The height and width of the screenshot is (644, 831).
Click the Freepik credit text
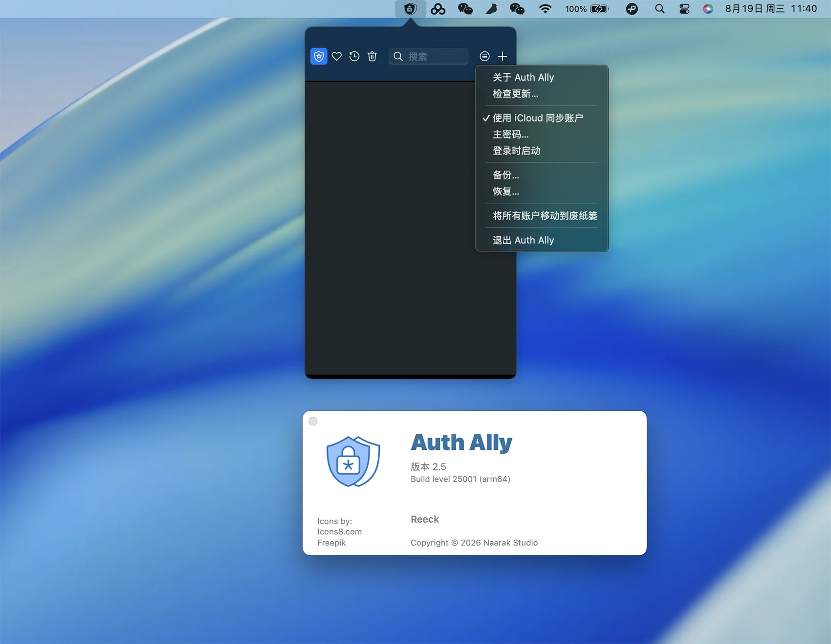(331, 543)
